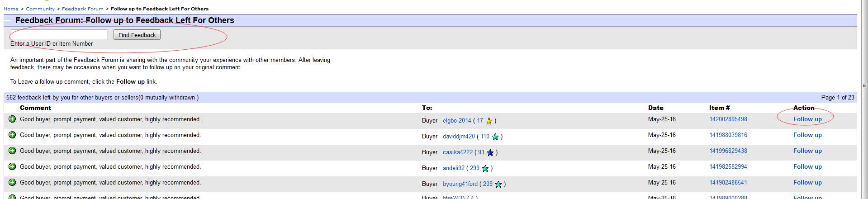Navigate to the Feedback Forum breadcrumb
This screenshot has height=199, width=868.
pyautogui.click(x=83, y=9)
